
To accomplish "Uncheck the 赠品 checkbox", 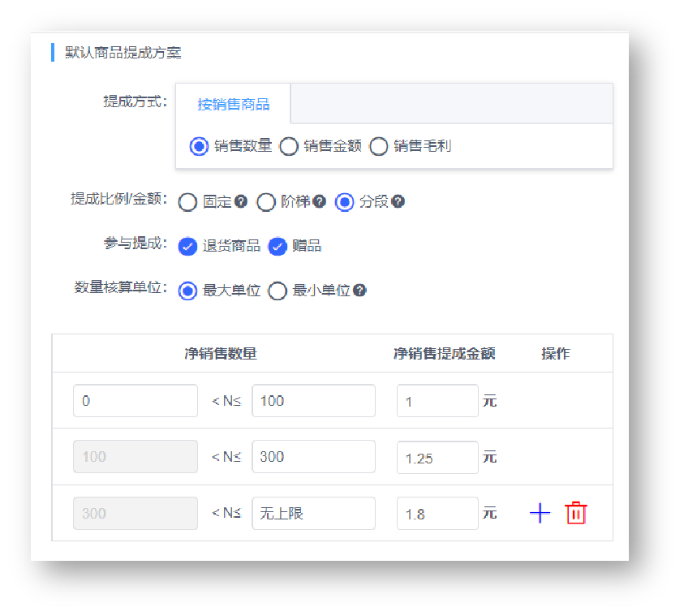I will (x=277, y=247).
